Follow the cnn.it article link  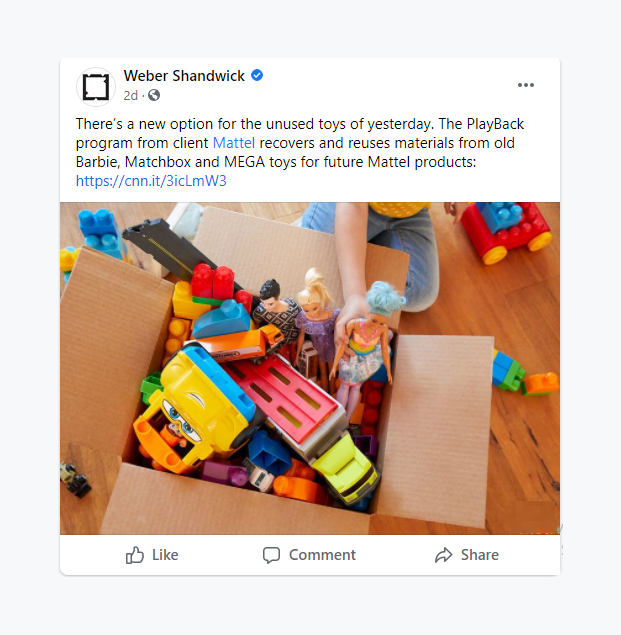[x=151, y=181]
